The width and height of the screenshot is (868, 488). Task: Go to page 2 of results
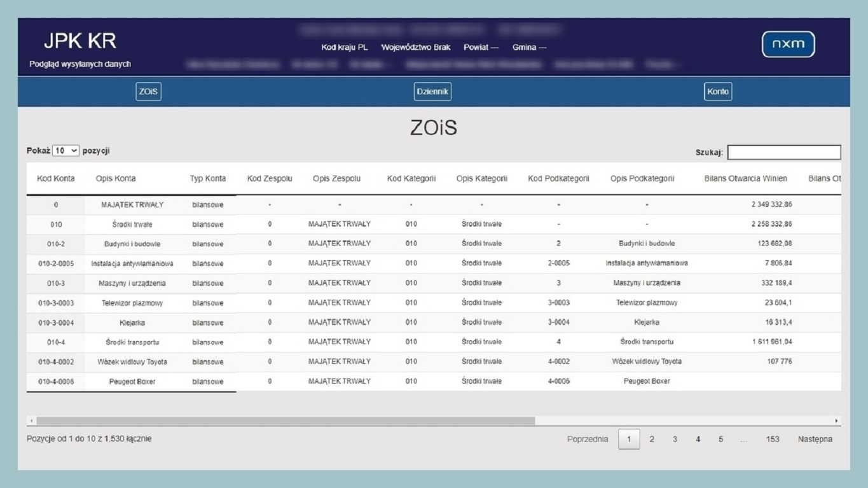[x=652, y=439]
